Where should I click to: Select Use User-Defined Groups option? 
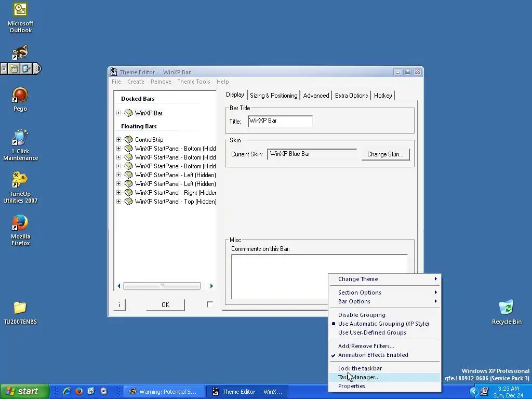pyautogui.click(x=372, y=332)
